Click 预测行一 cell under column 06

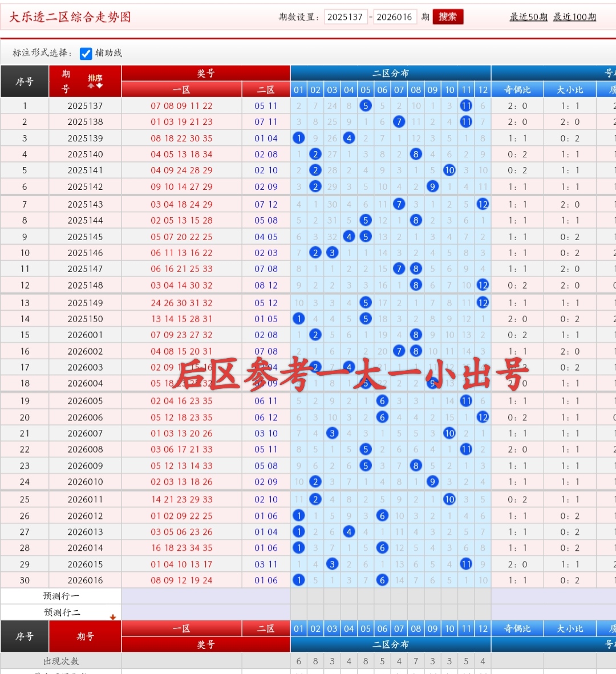click(x=382, y=596)
